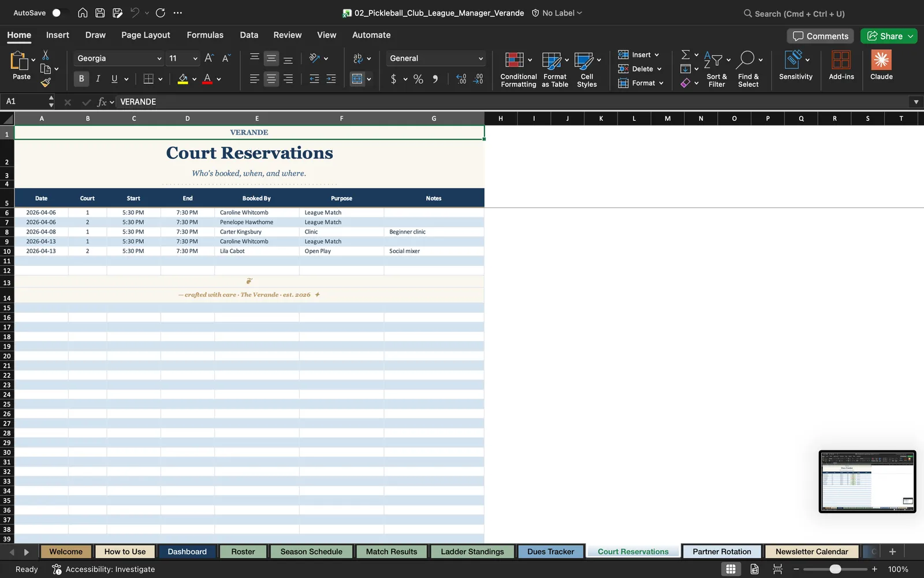The width and height of the screenshot is (924, 578).
Task: Open the Borders dropdown arrow
Action: [161, 79]
